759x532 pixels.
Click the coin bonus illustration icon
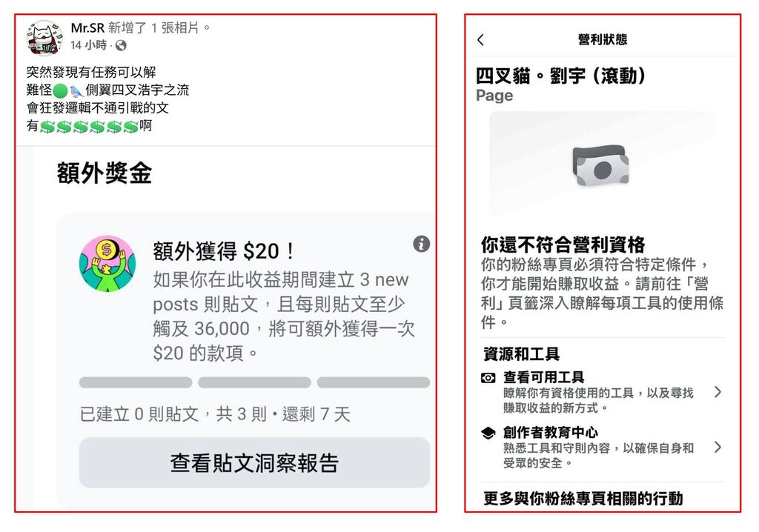107,264
